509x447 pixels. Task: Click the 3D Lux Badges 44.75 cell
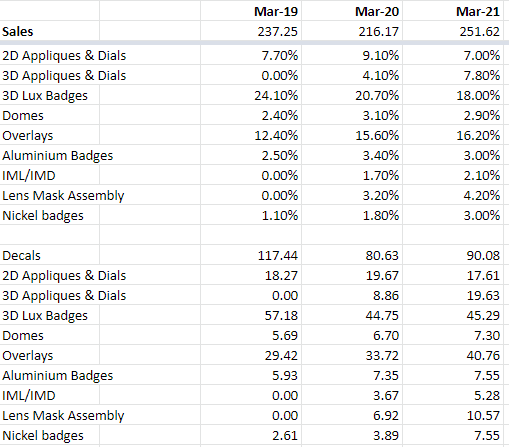point(352,315)
